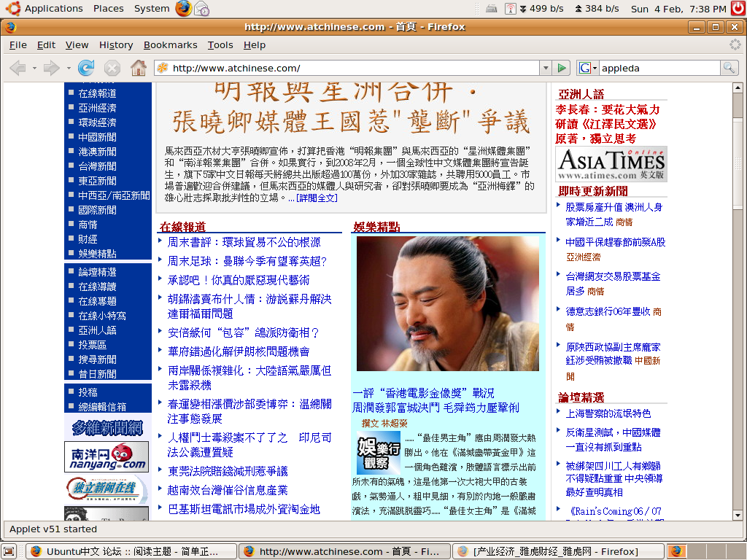Click the 娛樂行觀察 logo image
This screenshot has width=747, height=560.
pyautogui.click(x=379, y=452)
